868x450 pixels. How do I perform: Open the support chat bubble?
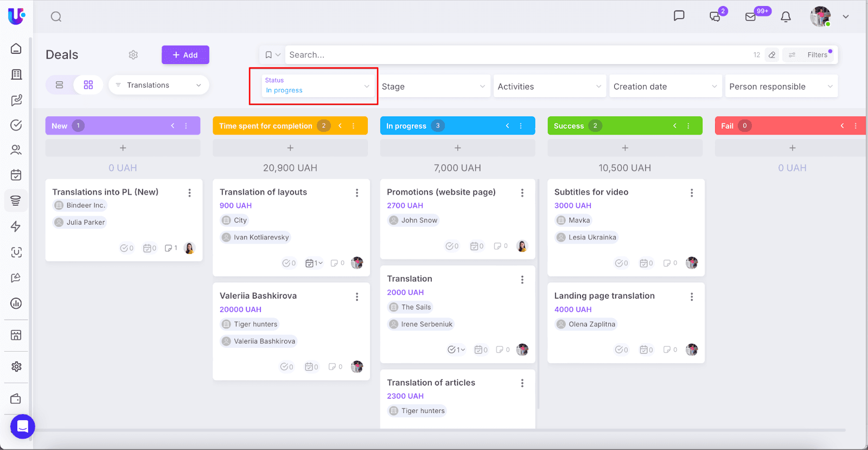click(22, 427)
